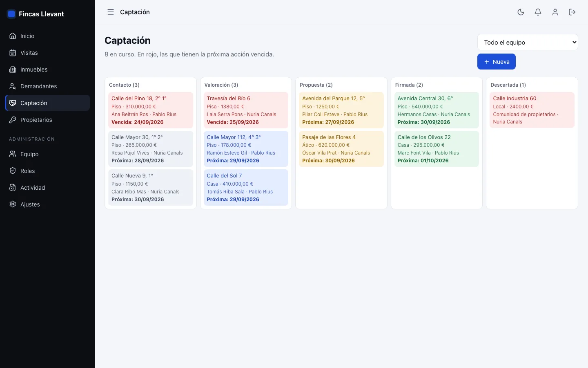Click the Firmada (2) column header
This screenshot has height=368, width=588.
(x=409, y=85)
